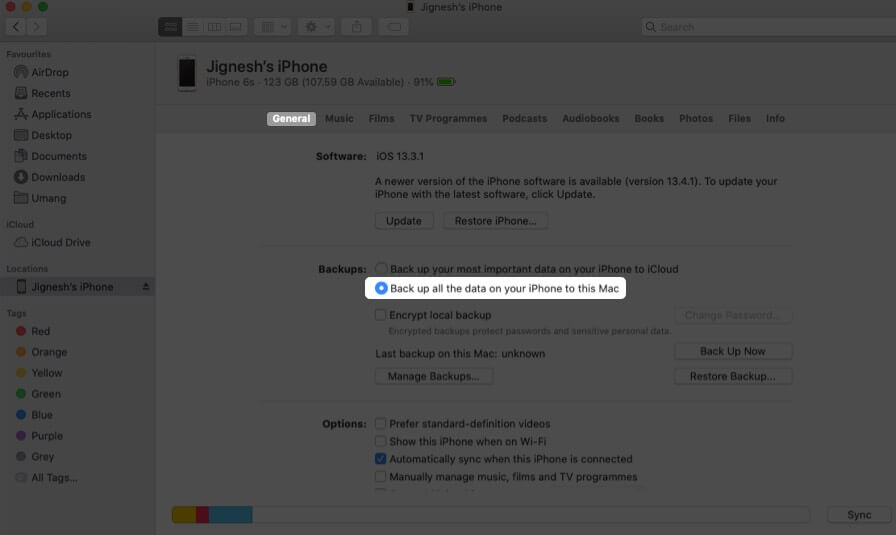896x535 pixels.
Task: Enable Show this iPhone when on Wi-Fi
Action: (x=380, y=441)
